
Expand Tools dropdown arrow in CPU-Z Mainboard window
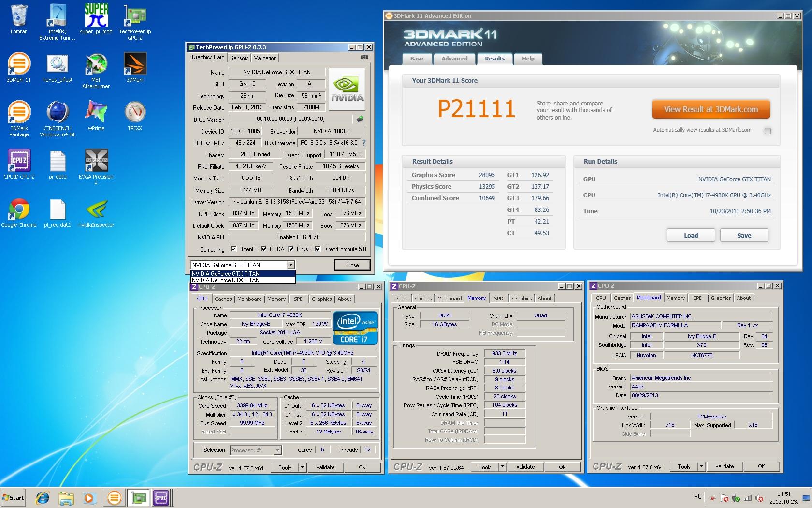point(701,466)
